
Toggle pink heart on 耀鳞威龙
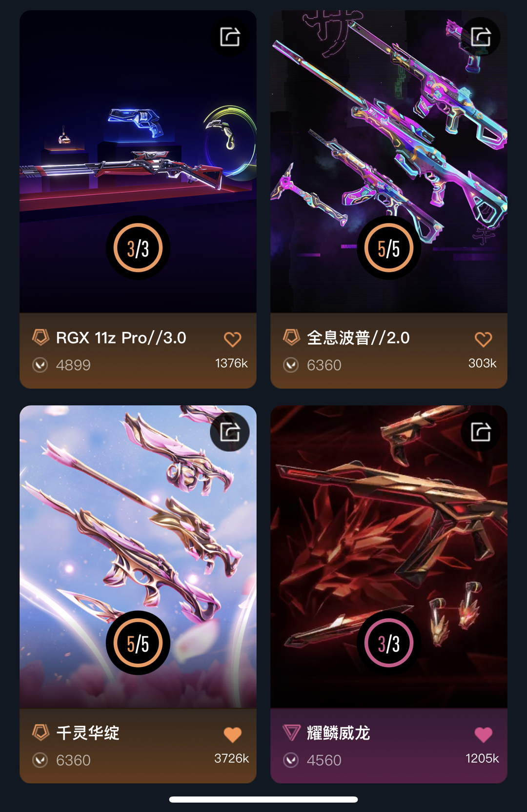(x=483, y=734)
